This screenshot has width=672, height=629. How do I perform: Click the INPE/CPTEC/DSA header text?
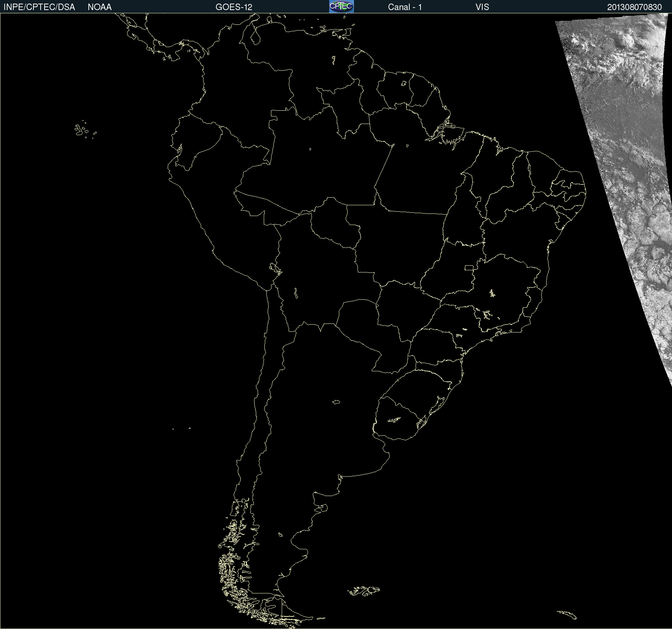click(39, 7)
